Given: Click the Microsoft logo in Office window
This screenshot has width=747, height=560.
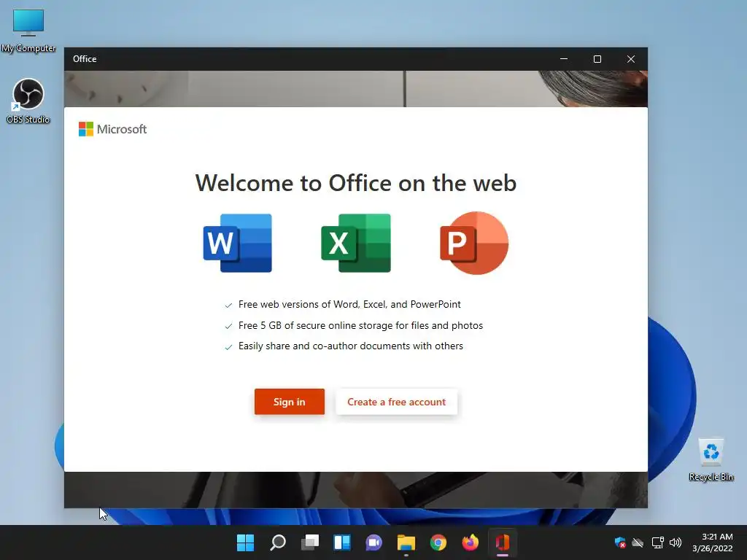Looking at the screenshot, I should point(112,129).
